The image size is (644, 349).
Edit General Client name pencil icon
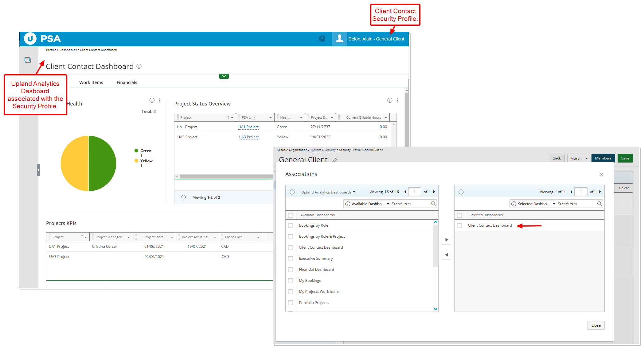(x=335, y=159)
